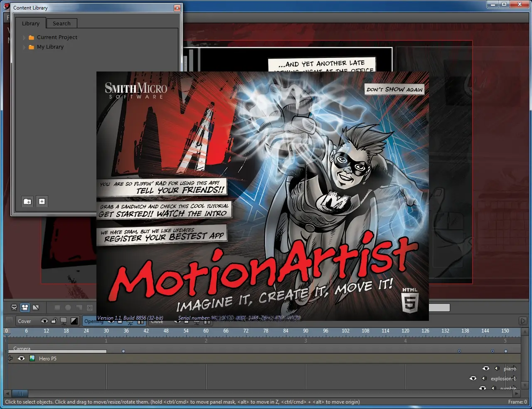This screenshot has width=532, height=409.
Task: Select Current Project tree item
Action: 57,37
